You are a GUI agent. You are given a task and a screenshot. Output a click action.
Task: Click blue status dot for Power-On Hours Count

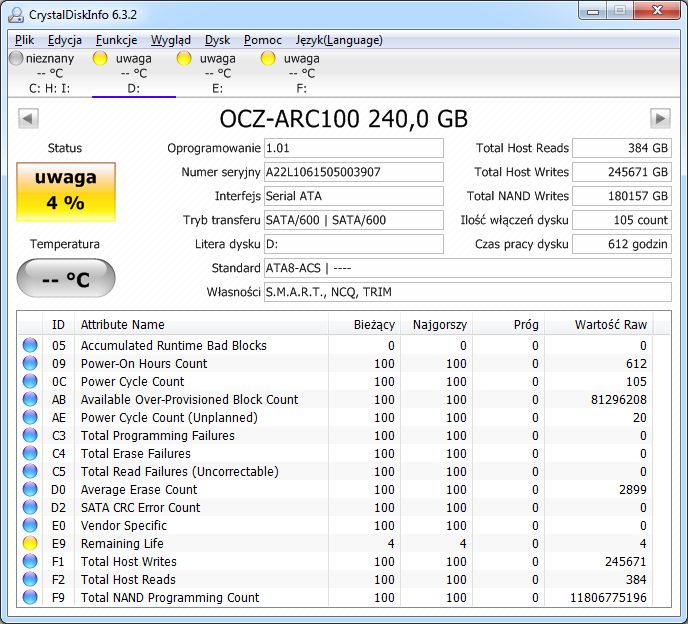pos(30,363)
